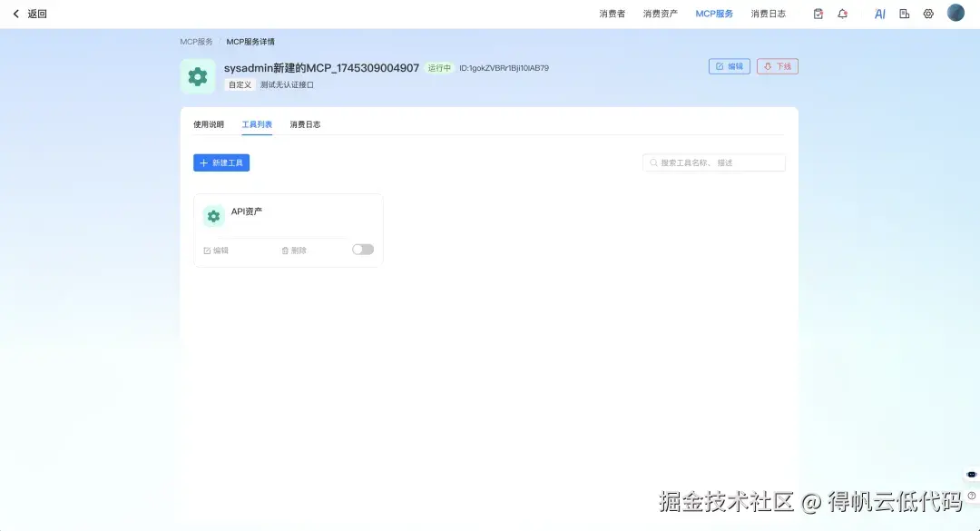Enable the toggle on the API资产 card
This screenshot has height=531, width=980.
tap(362, 249)
